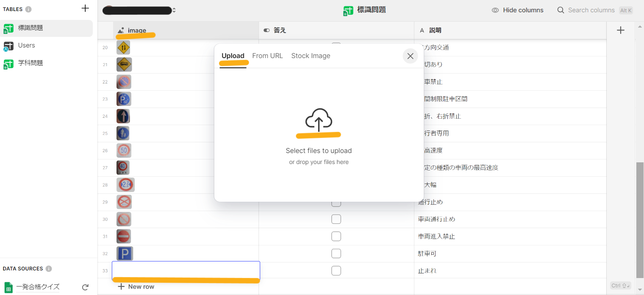Open row 26 speed limit 50 thumbnail
Viewport: 644px width, 295px height.
[124, 150]
